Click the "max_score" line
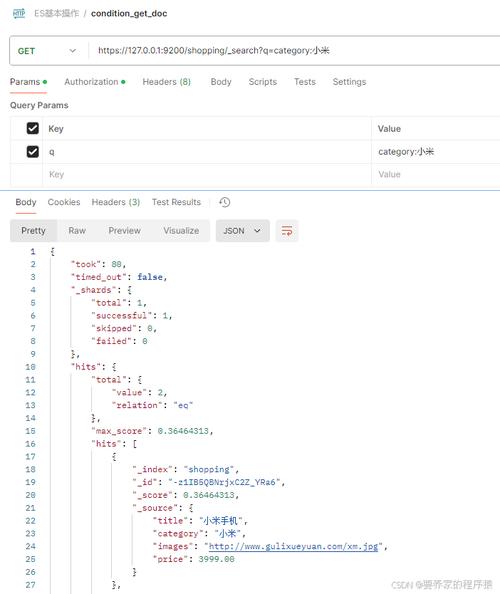 click(152, 431)
